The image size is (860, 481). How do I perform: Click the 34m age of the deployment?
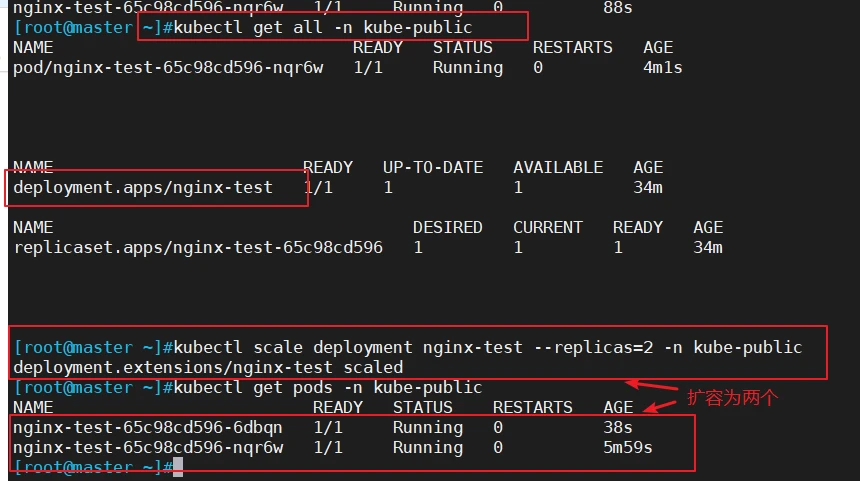coord(648,188)
